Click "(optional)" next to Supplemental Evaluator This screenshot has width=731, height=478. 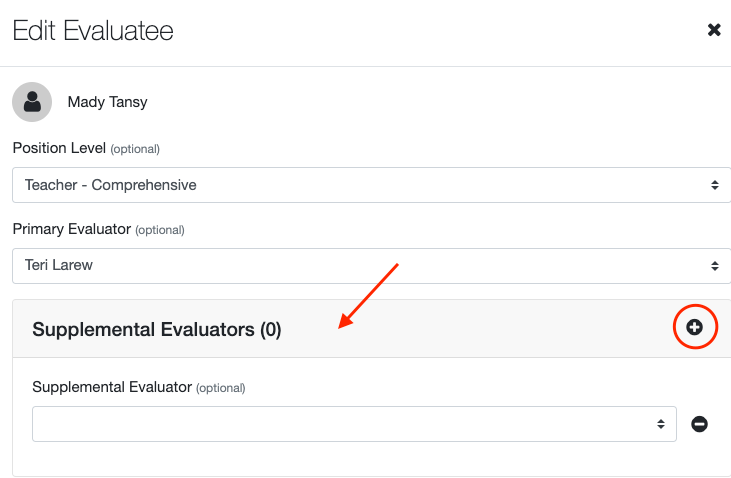(220, 388)
